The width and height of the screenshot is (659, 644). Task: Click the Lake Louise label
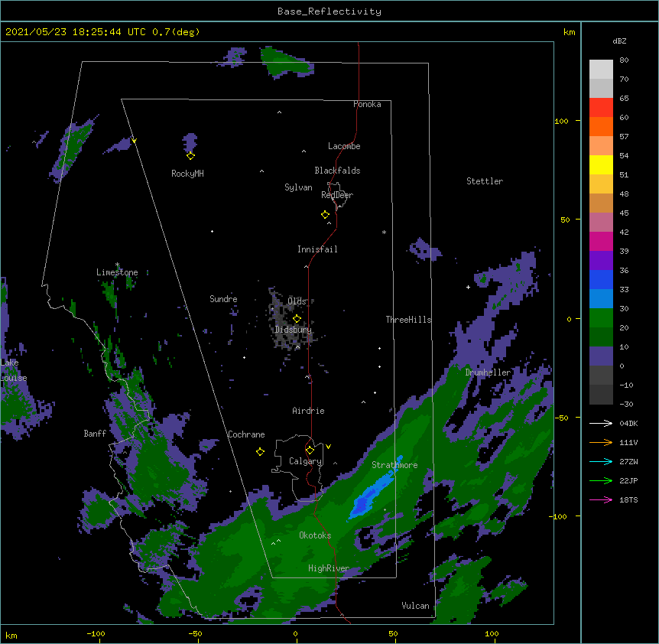point(13,370)
